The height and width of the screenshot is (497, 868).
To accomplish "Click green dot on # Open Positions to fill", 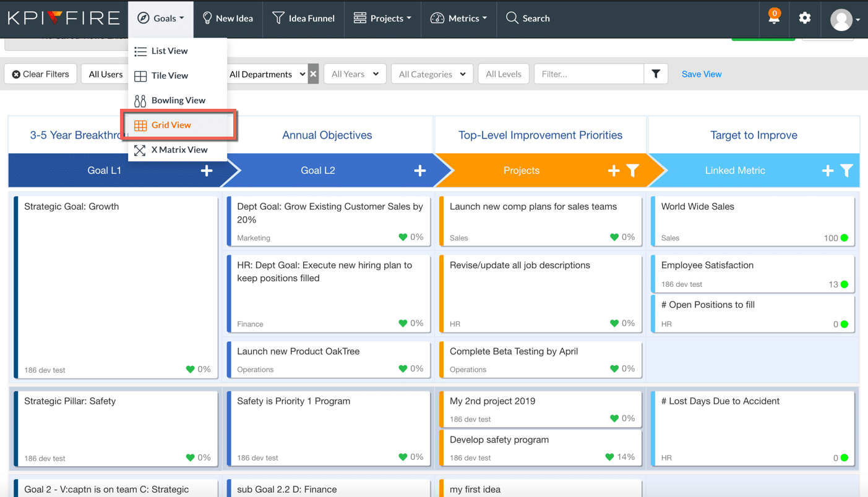I will click(844, 324).
